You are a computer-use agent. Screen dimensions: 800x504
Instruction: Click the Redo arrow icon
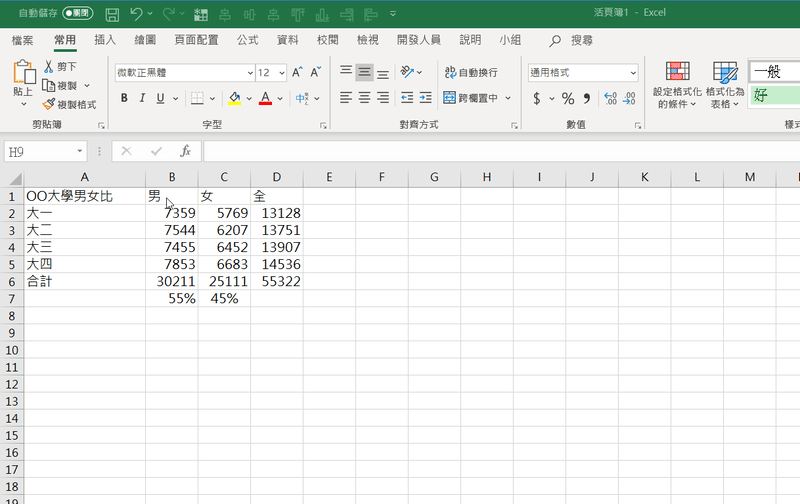pyautogui.click(x=168, y=14)
